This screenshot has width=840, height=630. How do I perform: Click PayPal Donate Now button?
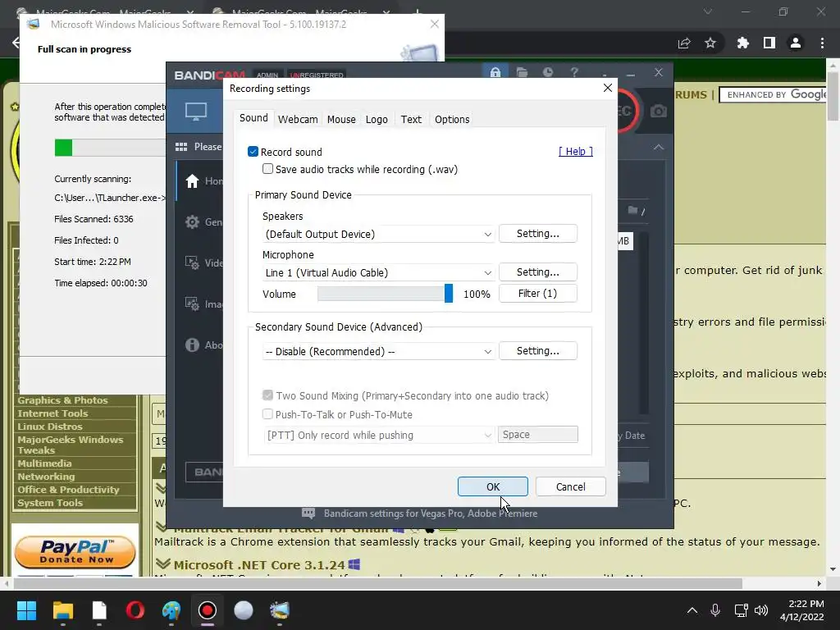75,552
